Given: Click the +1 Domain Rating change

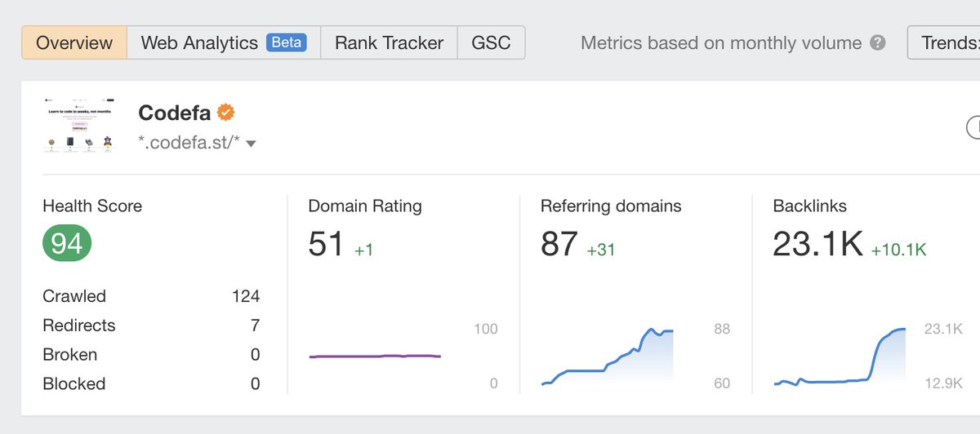Looking at the screenshot, I should tap(363, 250).
